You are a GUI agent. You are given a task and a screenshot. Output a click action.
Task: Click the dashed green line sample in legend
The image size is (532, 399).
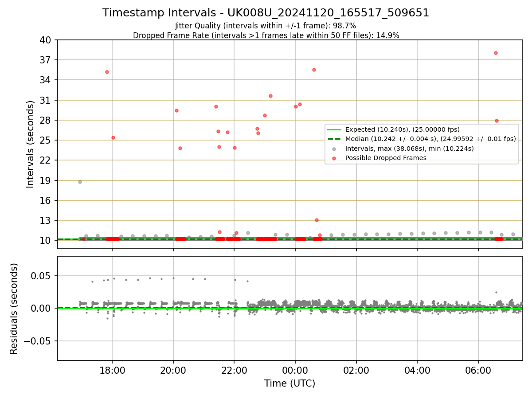(x=334, y=139)
